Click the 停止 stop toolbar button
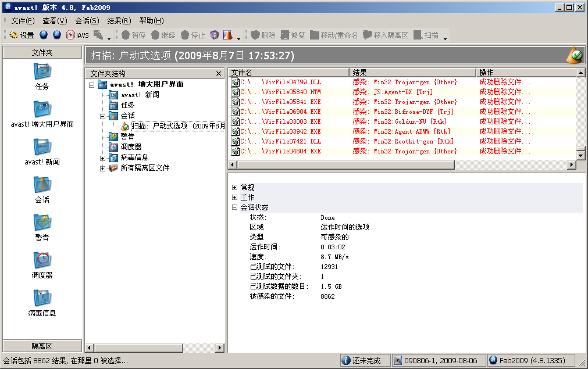 [x=193, y=35]
